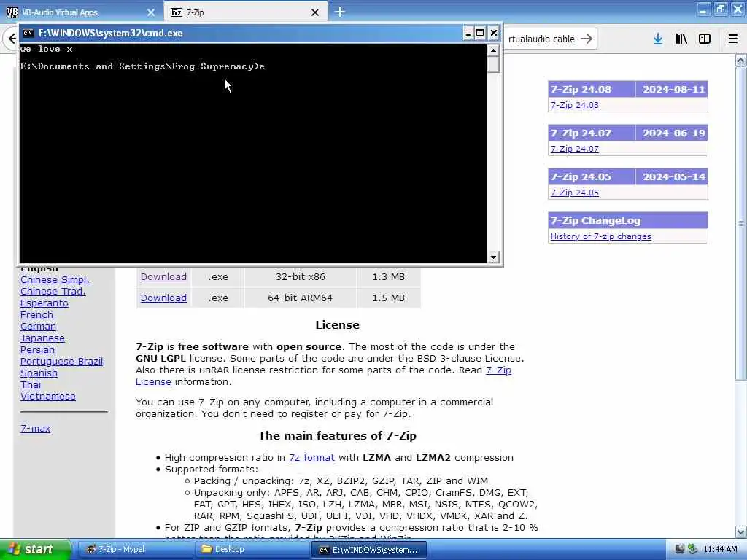The height and width of the screenshot is (560, 747).
Task: Click browser page scroll up arrow
Action: 741,61
